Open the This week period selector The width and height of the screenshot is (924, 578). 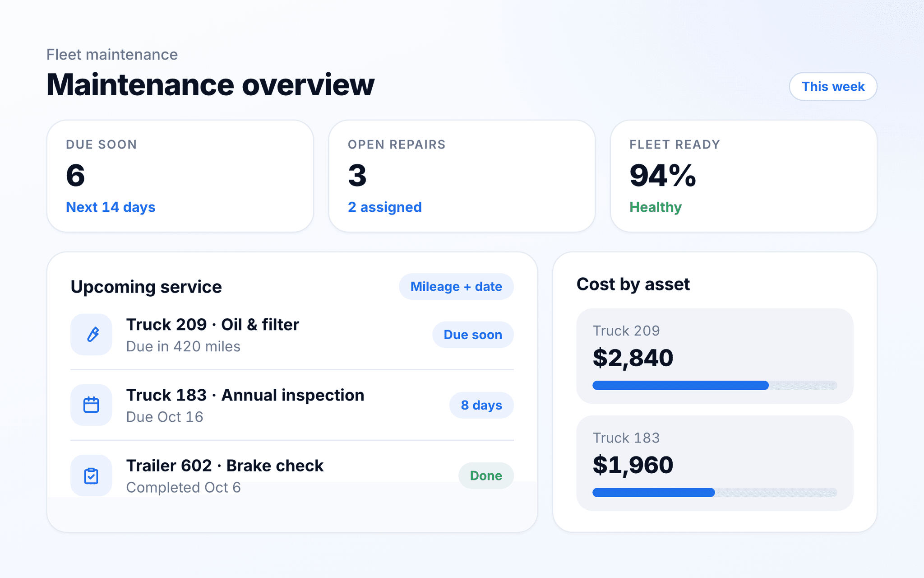coord(833,86)
